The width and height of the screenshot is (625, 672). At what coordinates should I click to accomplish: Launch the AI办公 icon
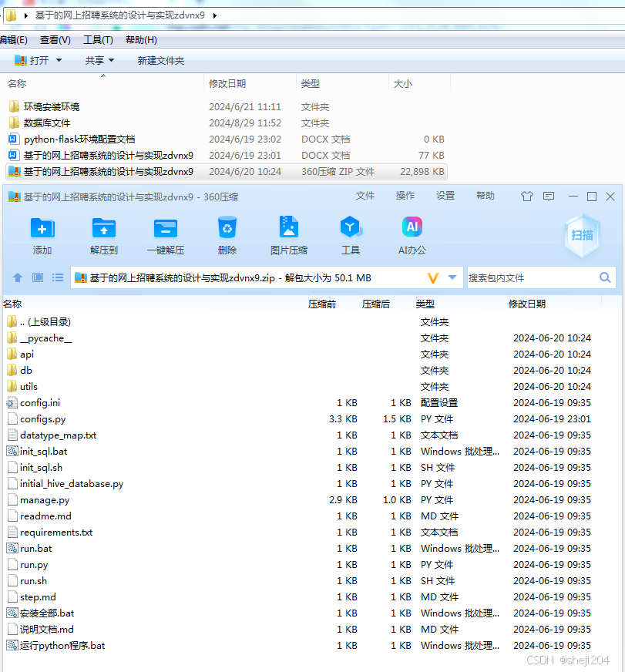412,227
